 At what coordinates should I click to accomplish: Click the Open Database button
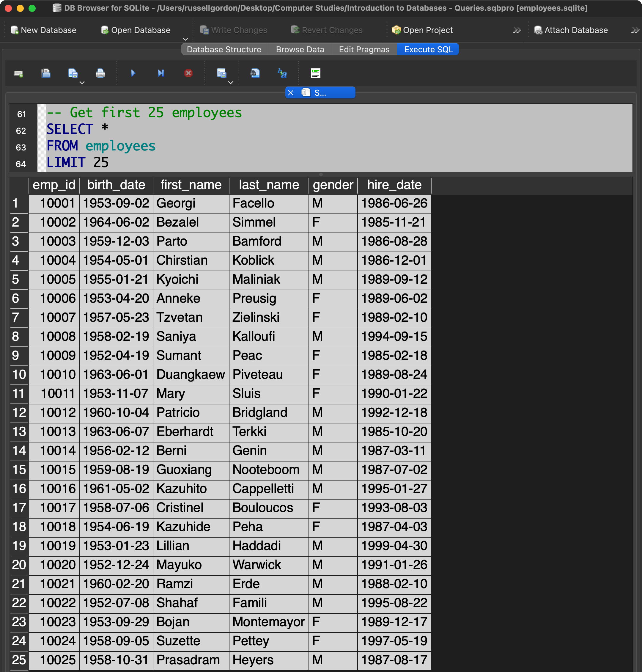[136, 30]
